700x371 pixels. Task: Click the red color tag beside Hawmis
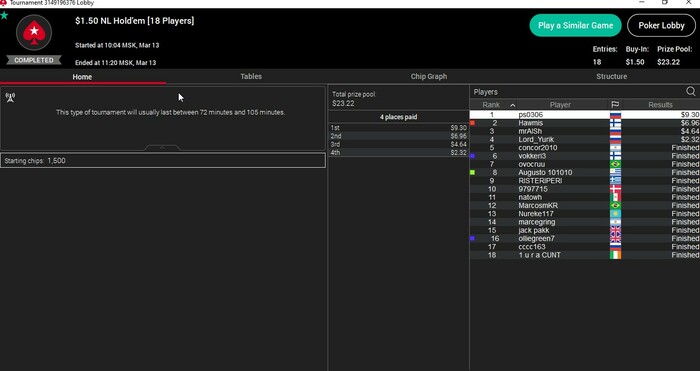pos(472,122)
